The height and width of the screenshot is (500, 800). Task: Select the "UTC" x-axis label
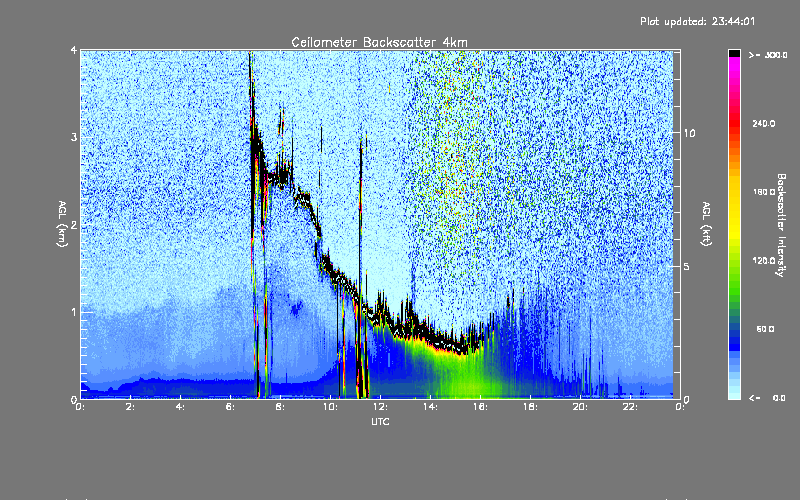point(380,421)
